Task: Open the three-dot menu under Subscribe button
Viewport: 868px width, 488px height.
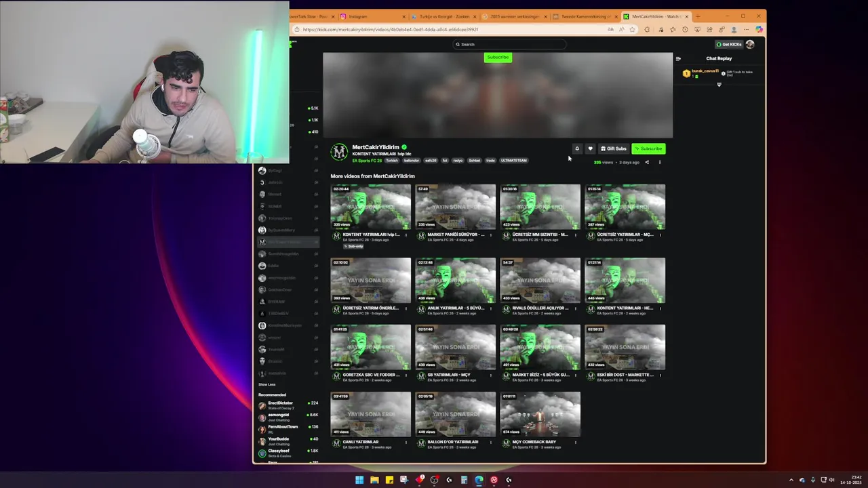Action: tap(660, 162)
